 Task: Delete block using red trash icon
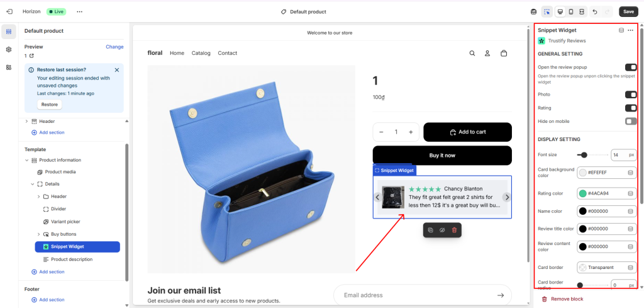454,231
